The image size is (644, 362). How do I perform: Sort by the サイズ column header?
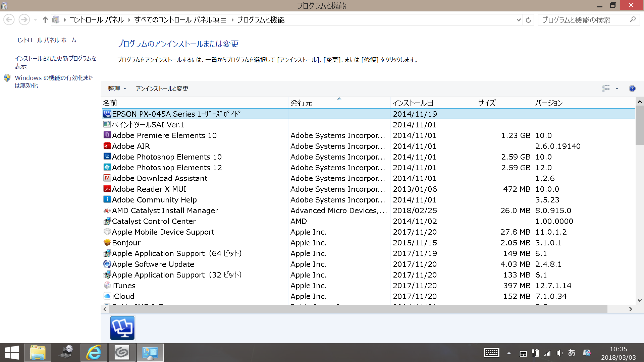487,103
